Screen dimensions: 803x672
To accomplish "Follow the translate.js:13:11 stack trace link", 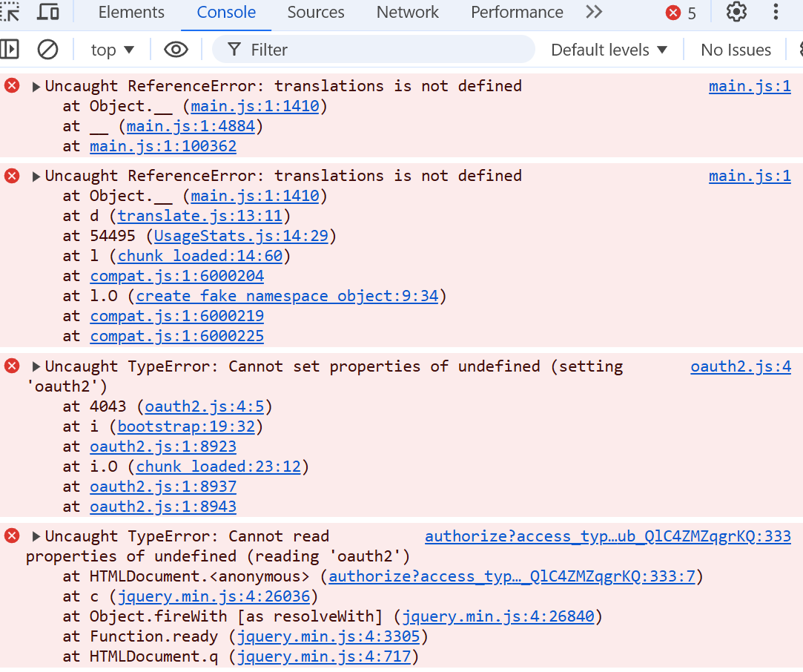I will (x=199, y=216).
